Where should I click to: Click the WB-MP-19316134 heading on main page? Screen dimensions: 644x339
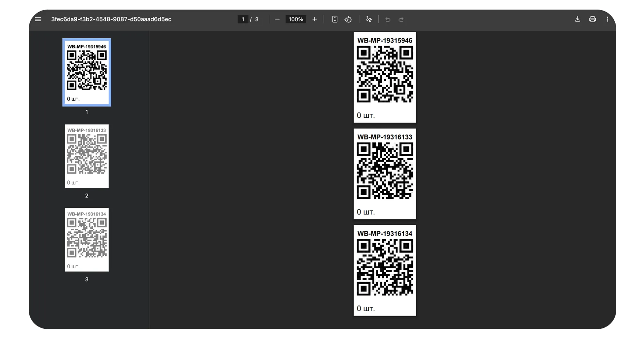pyautogui.click(x=385, y=234)
